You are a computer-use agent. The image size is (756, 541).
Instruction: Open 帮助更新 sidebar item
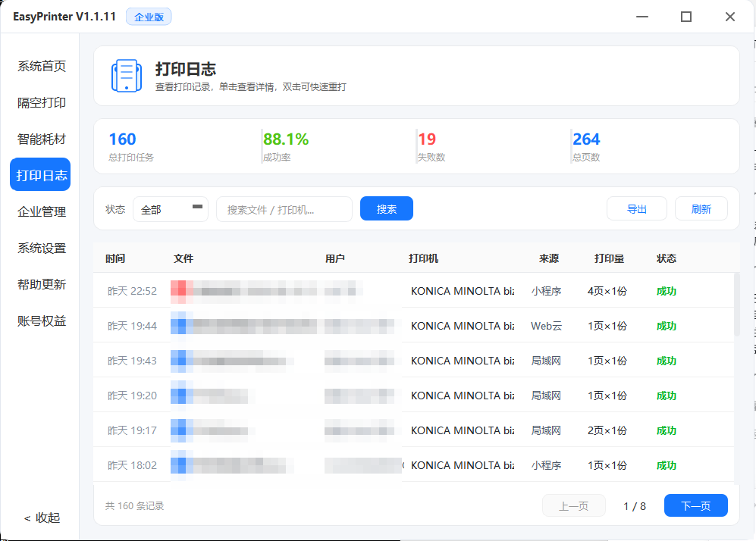click(x=42, y=284)
